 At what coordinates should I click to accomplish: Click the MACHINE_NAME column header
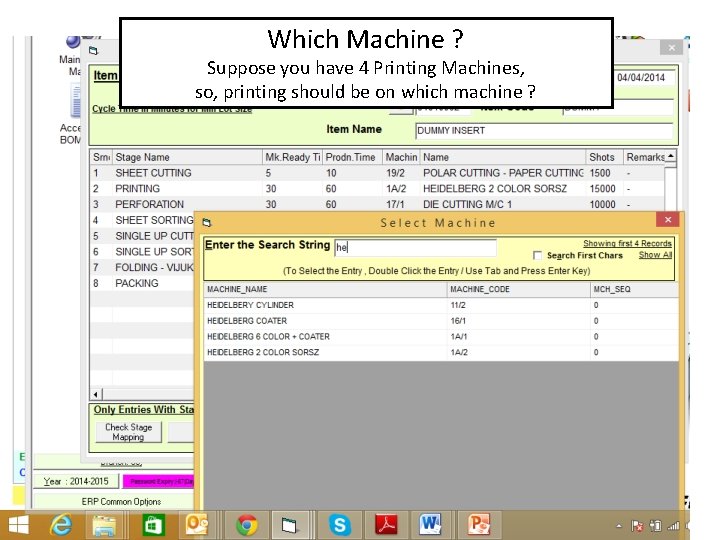coord(325,289)
